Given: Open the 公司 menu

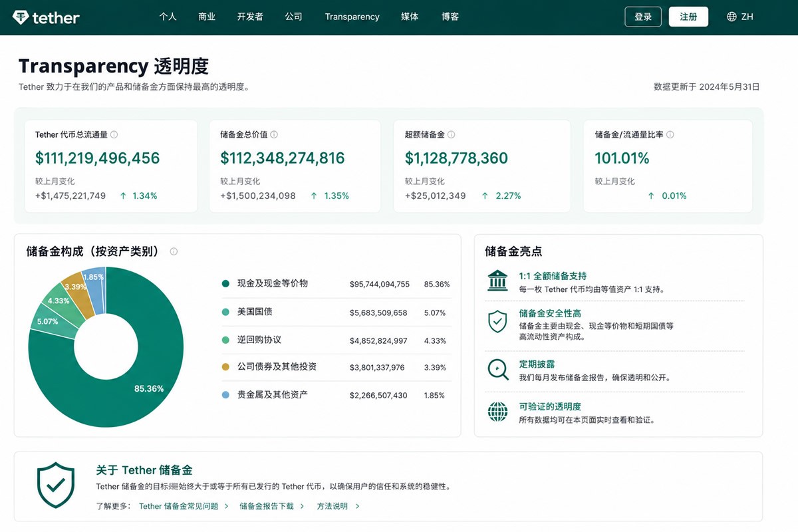Looking at the screenshot, I should click(x=293, y=17).
